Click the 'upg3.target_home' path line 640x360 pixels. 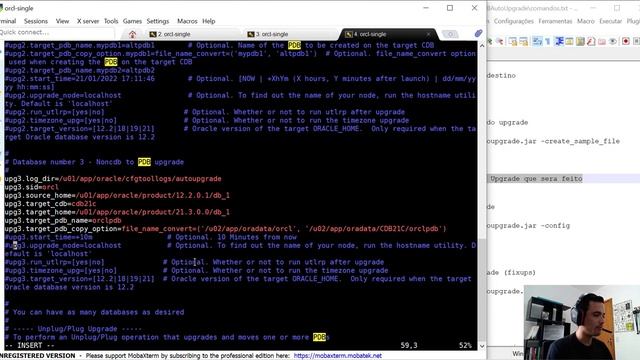tap(117, 212)
